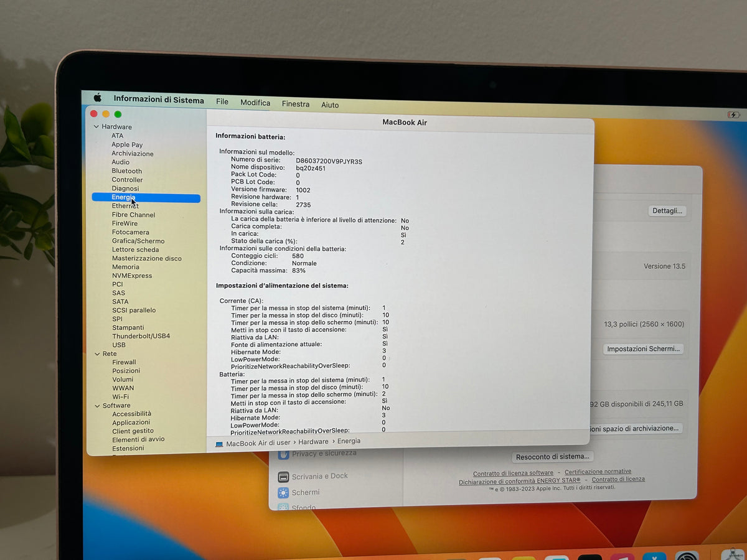Select Firewall under Rete
The width and height of the screenshot is (747, 560).
coord(125,362)
